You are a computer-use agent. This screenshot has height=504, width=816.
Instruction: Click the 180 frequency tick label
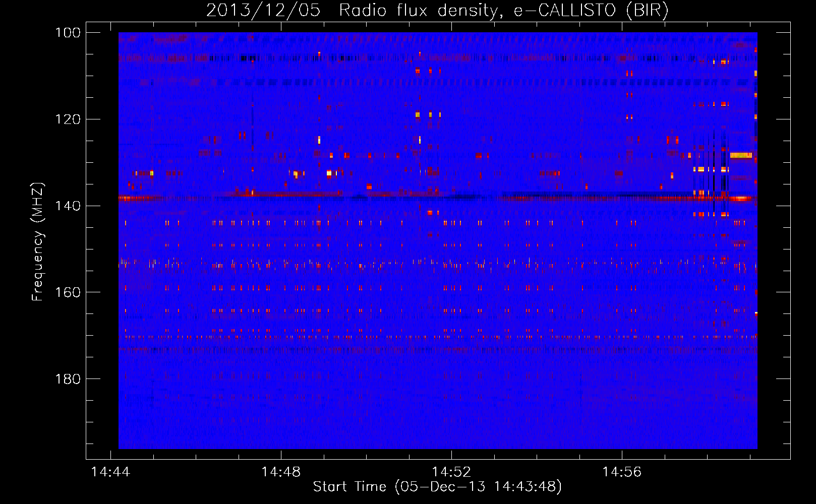click(68, 379)
